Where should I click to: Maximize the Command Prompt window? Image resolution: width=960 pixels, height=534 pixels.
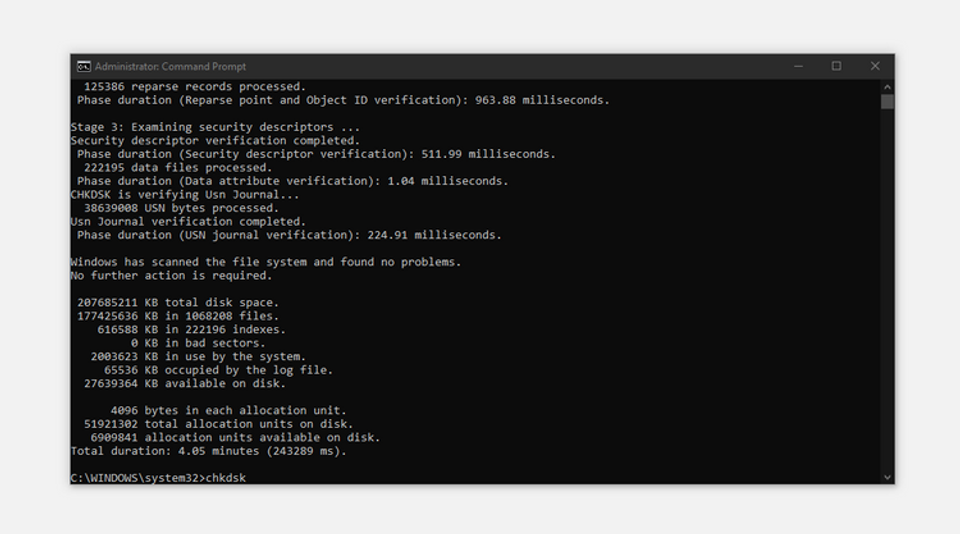pyautogui.click(x=836, y=66)
